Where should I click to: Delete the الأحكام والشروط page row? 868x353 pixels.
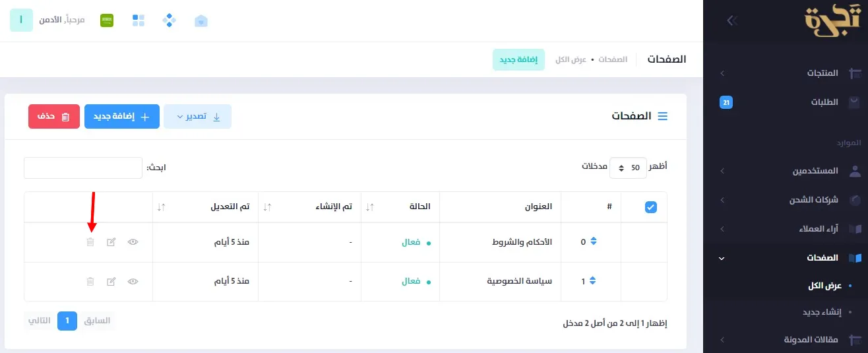(x=90, y=242)
